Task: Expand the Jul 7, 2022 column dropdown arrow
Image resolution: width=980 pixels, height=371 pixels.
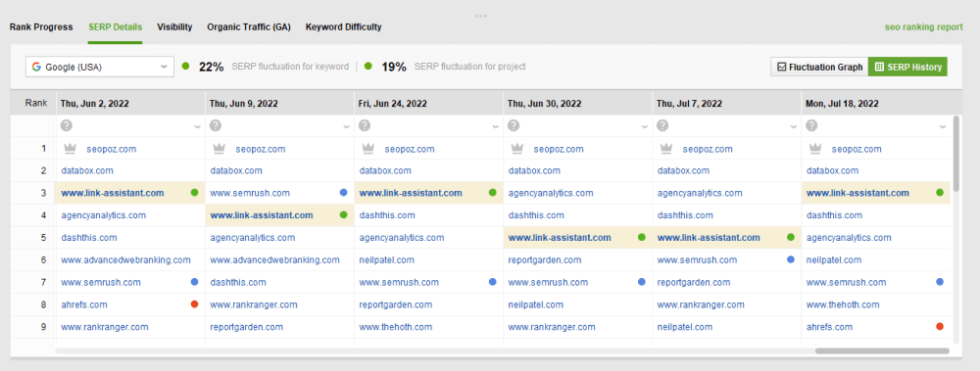Action: click(x=794, y=127)
